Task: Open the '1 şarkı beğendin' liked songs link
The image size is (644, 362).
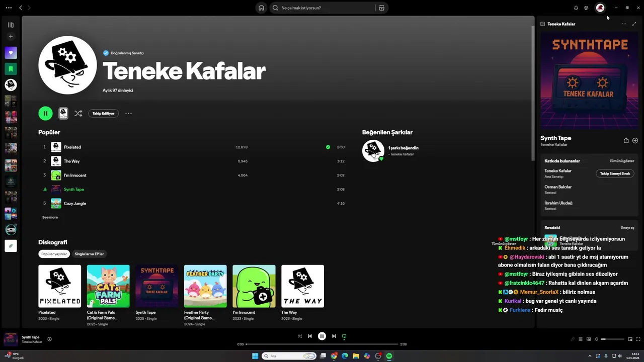Action: (403, 148)
